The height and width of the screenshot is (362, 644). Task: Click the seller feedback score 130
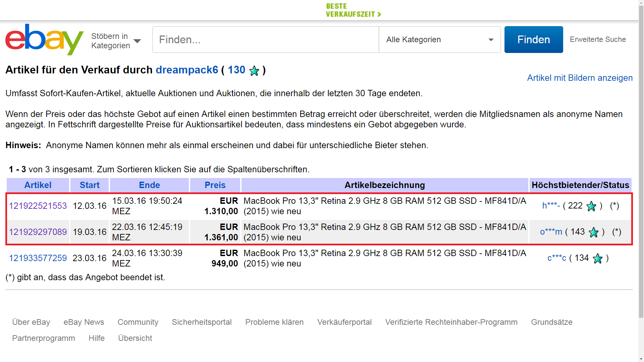236,70
